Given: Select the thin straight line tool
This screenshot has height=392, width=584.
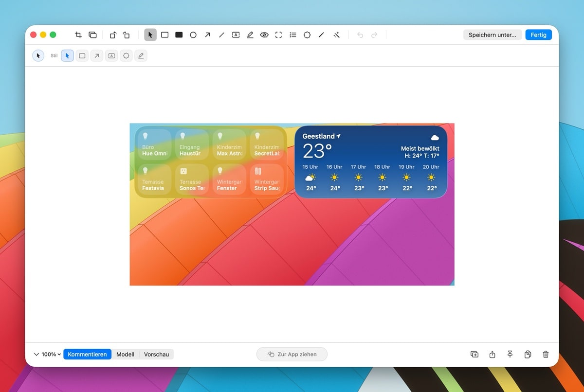Looking at the screenshot, I should (x=221, y=35).
